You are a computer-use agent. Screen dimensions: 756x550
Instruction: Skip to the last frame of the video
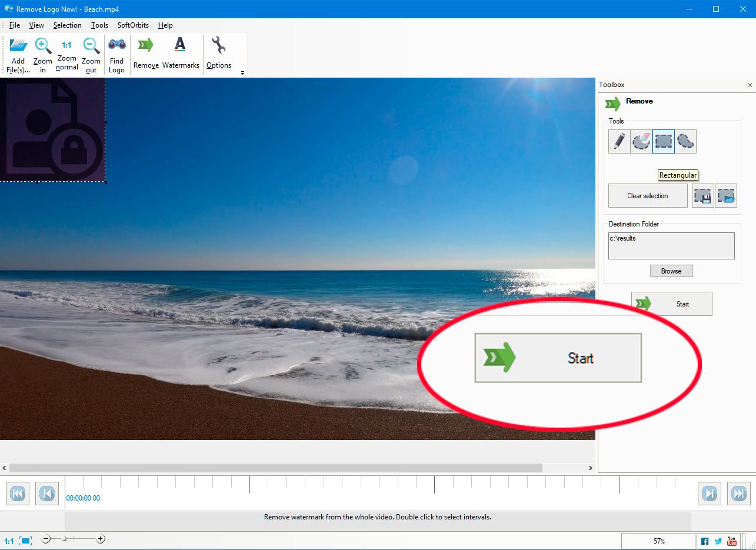[738, 494]
